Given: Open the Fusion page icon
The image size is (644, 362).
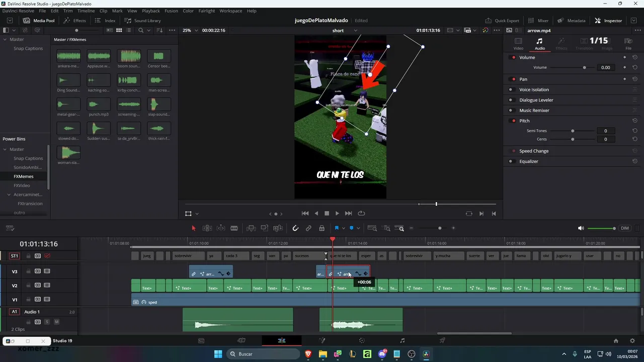Looking at the screenshot, I should (x=322, y=341).
